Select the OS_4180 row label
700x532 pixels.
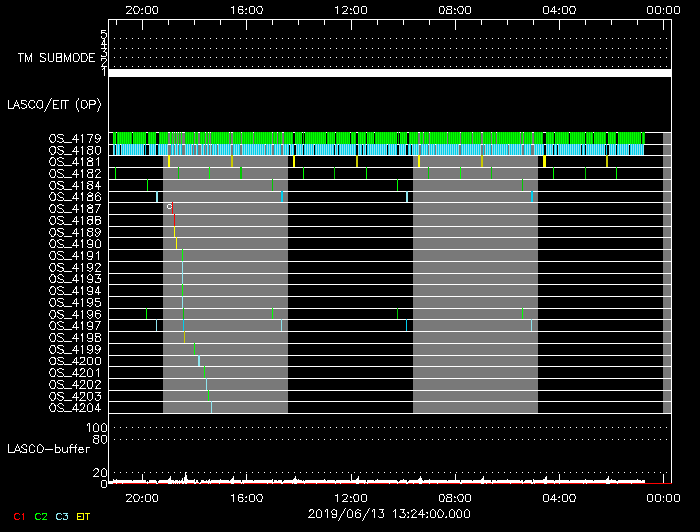[74, 150]
